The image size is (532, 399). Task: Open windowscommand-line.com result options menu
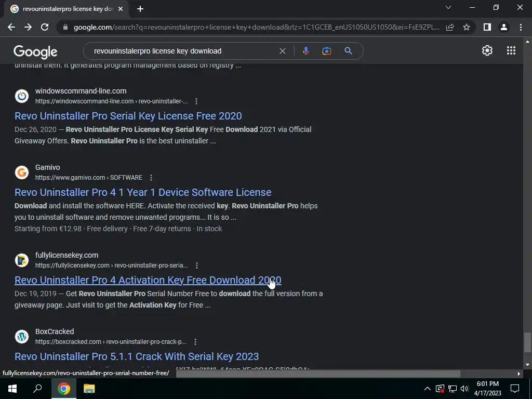pos(196,101)
